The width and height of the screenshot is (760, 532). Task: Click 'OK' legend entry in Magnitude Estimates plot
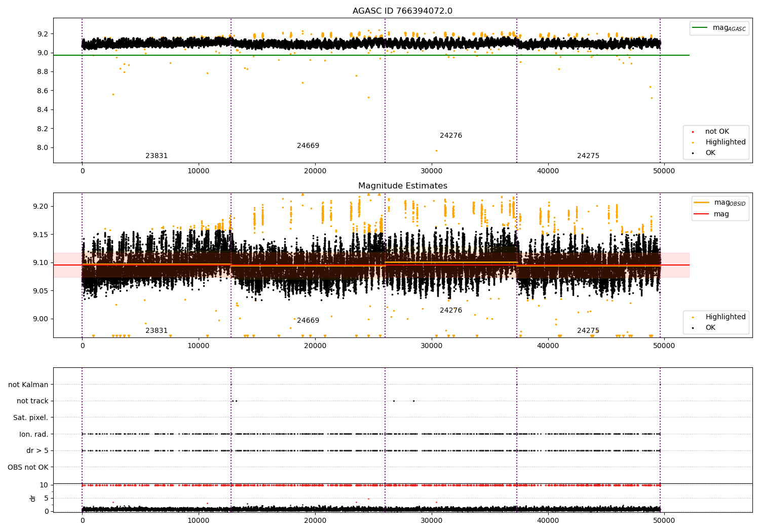710,328
